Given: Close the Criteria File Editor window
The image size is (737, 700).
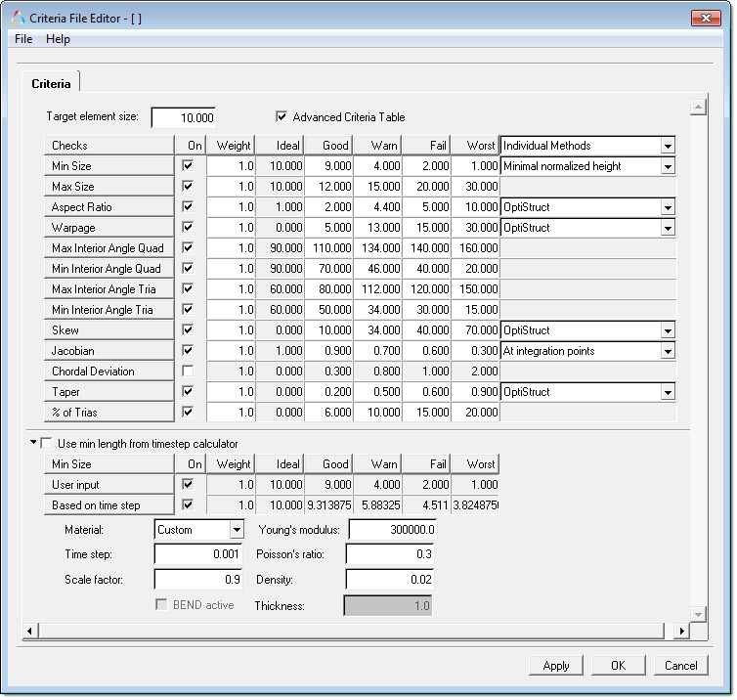Looking at the screenshot, I should coord(704,18).
